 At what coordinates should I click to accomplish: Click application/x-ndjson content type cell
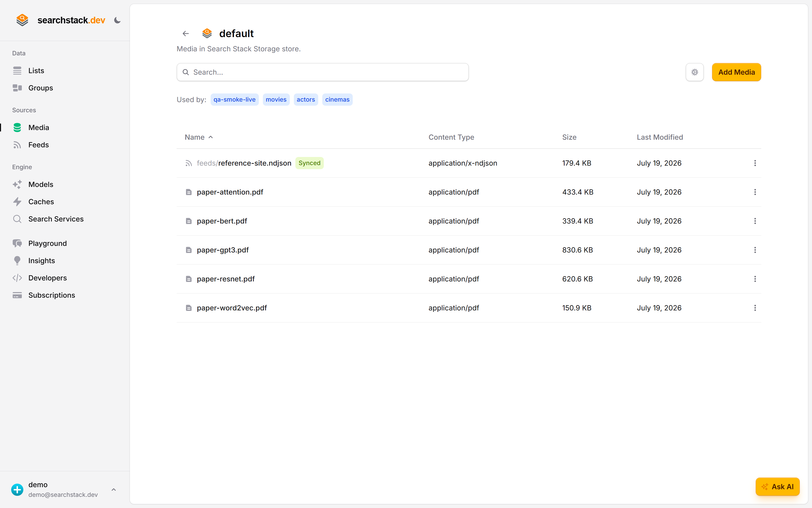coord(463,163)
